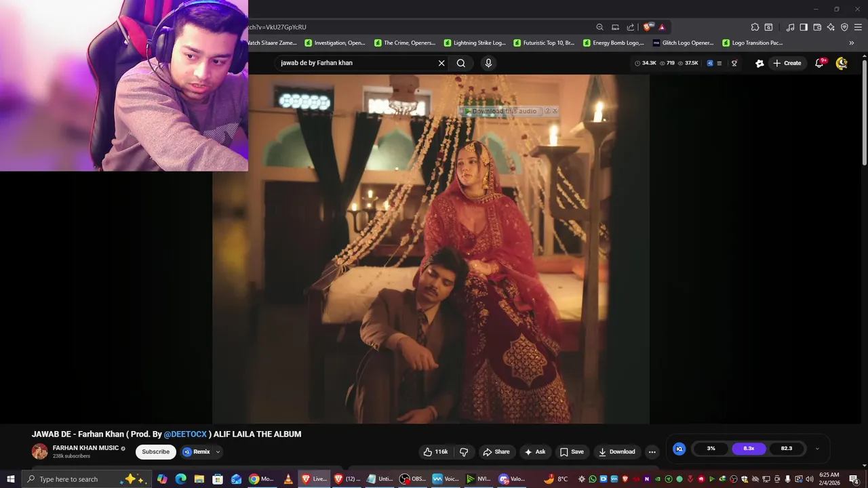The image size is (868, 488).
Task: Open the Brave VPN shield icon
Action: coord(844,27)
